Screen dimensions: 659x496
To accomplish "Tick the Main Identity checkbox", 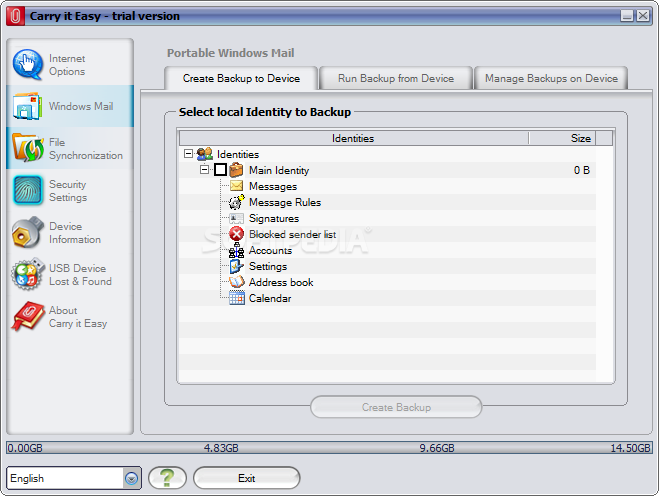I will pyautogui.click(x=220, y=170).
